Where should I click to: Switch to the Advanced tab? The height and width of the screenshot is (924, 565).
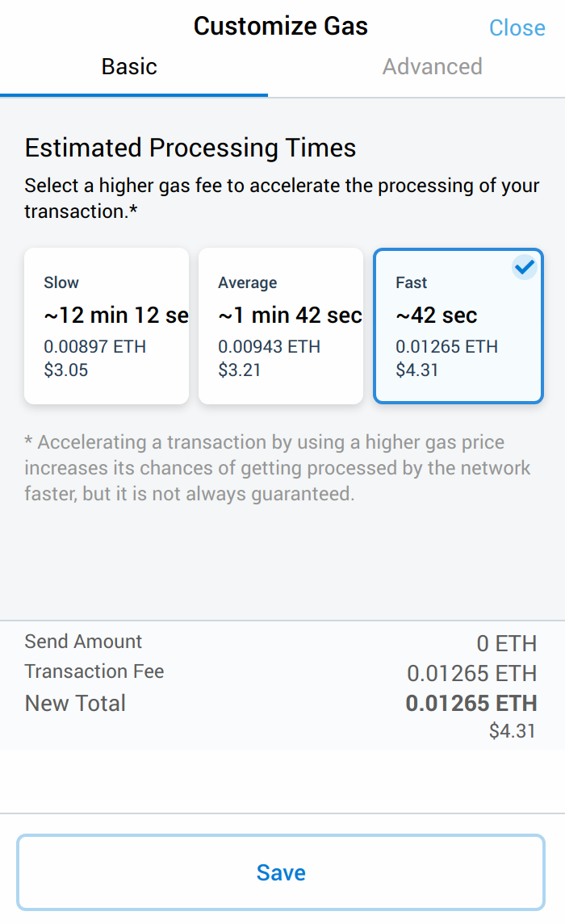pos(432,67)
